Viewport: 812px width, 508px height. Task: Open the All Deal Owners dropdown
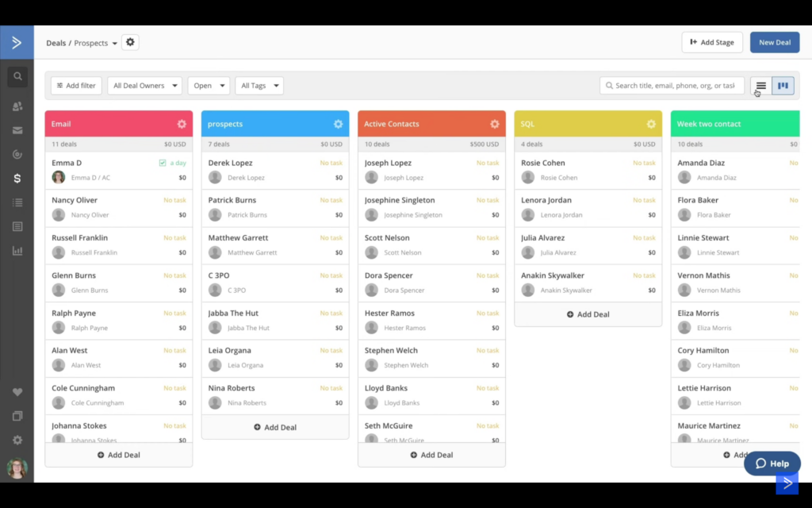[x=144, y=85]
